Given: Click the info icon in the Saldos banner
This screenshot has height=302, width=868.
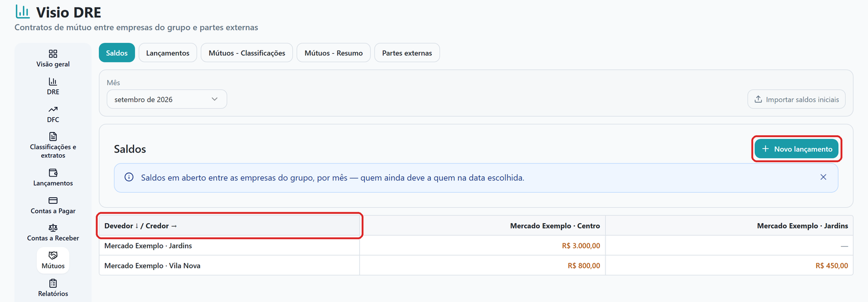Looking at the screenshot, I should (129, 177).
